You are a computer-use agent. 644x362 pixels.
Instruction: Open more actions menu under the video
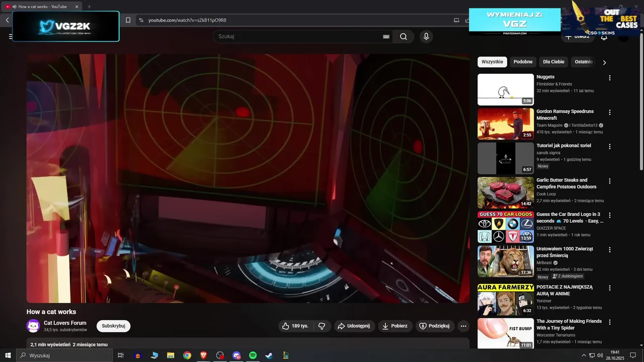coord(463,326)
